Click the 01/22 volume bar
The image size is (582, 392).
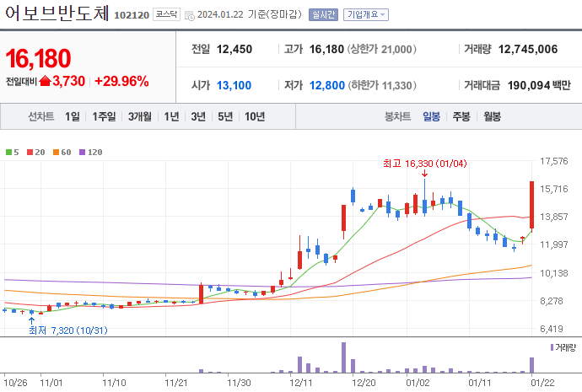(532, 365)
